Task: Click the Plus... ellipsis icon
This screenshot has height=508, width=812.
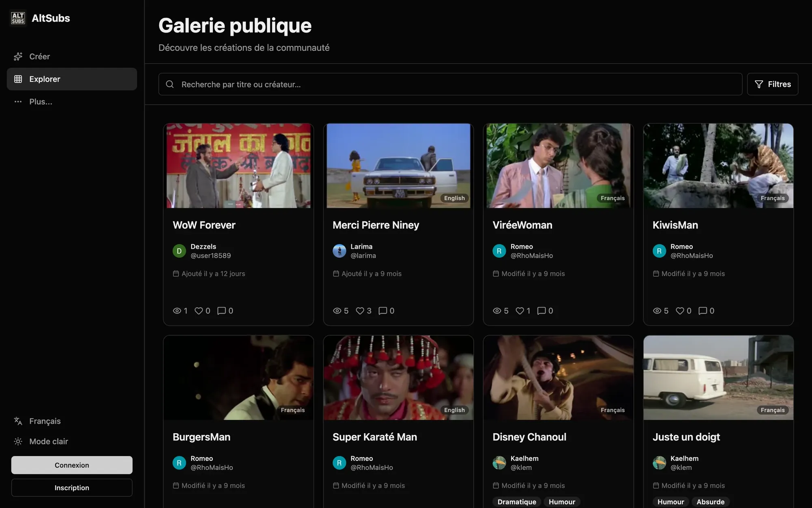Action: pos(18,102)
